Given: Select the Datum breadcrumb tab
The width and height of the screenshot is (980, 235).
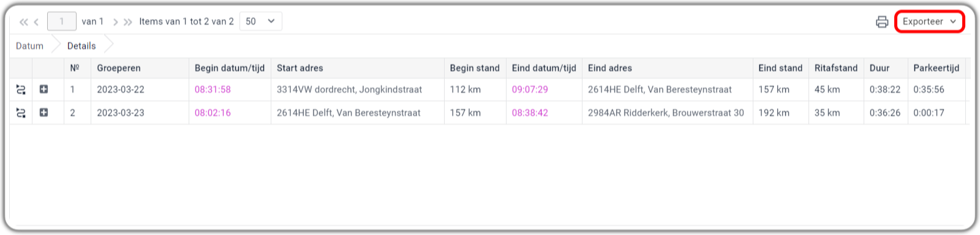Looking at the screenshot, I should click(x=30, y=46).
